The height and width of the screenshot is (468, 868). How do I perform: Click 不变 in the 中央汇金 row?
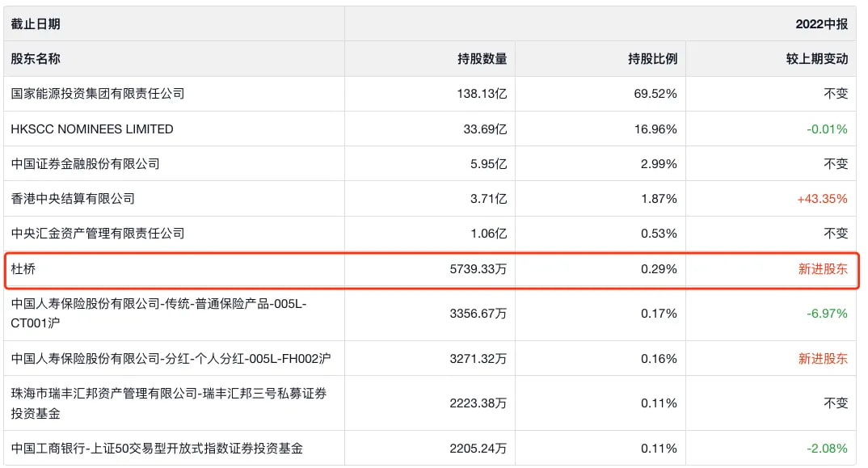click(x=836, y=234)
